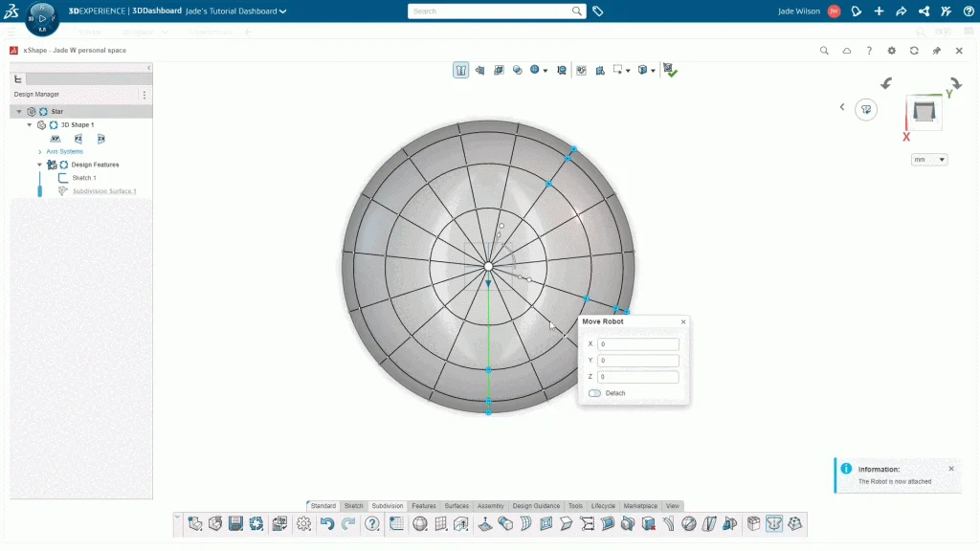
Task: Click the settings gear in the bottom toolbar
Action: pos(303,523)
